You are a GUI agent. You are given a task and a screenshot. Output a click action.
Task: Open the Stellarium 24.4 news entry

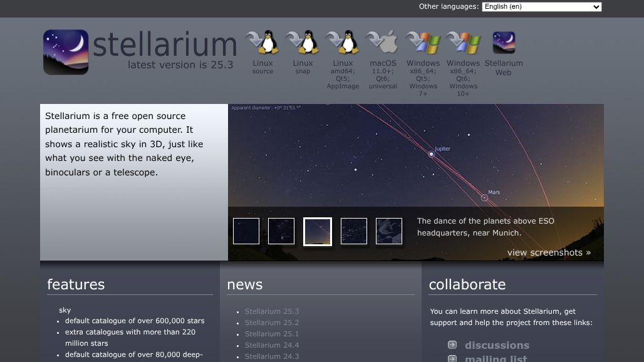[271, 345]
